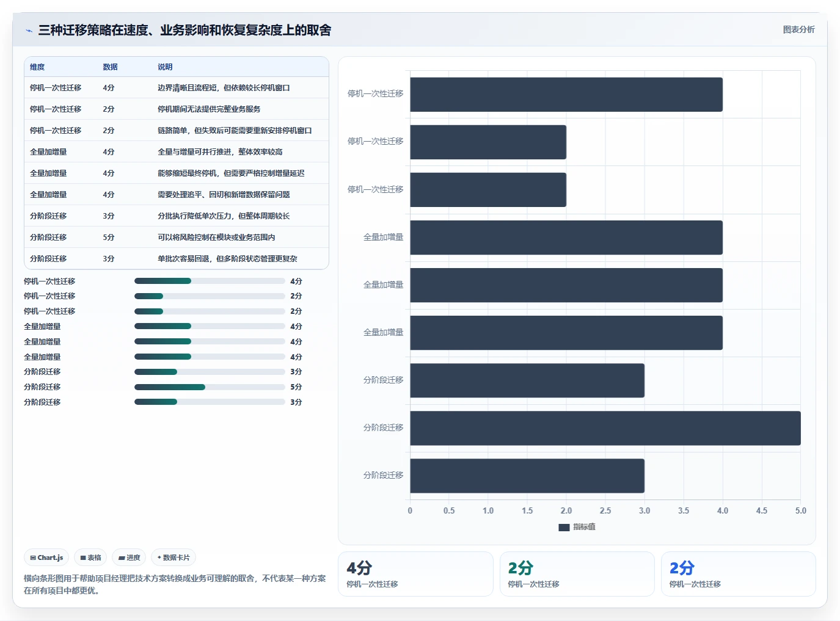This screenshot has width=840, height=621.
Task: Click the 5.0 tick label on the x-axis
Action: [x=800, y=510]
